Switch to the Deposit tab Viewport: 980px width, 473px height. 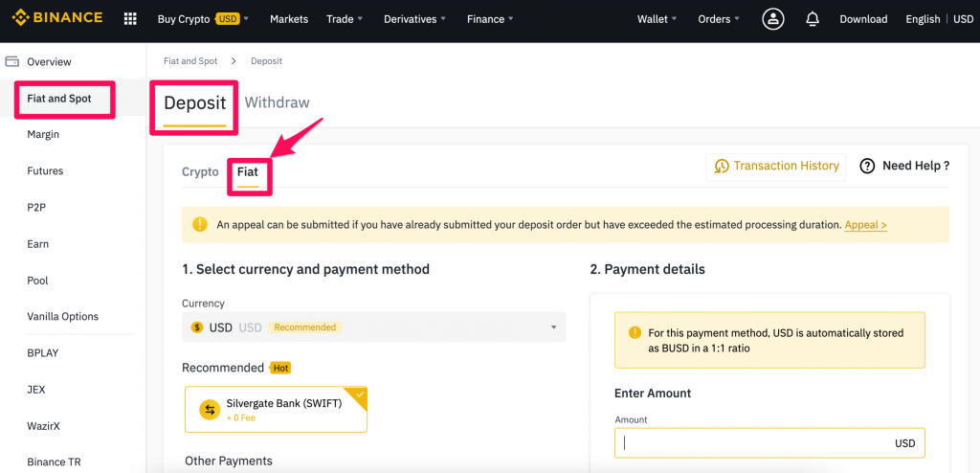[x=194, y=102]
